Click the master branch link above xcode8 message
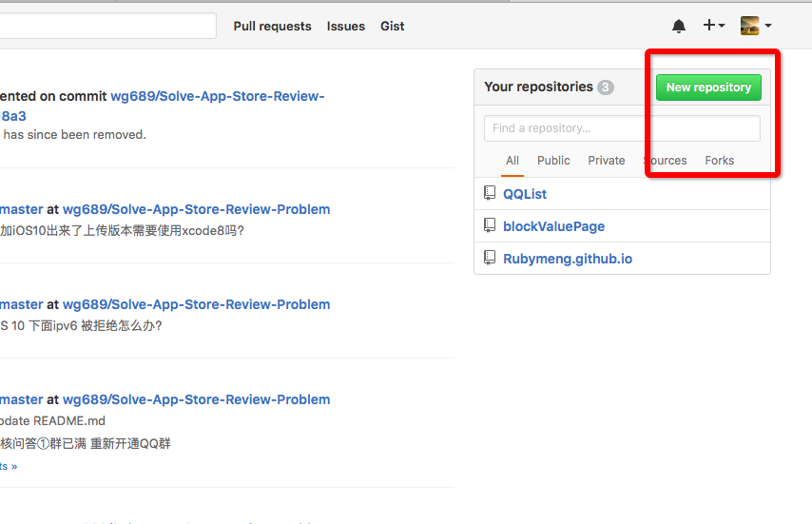 coord(21,209)
